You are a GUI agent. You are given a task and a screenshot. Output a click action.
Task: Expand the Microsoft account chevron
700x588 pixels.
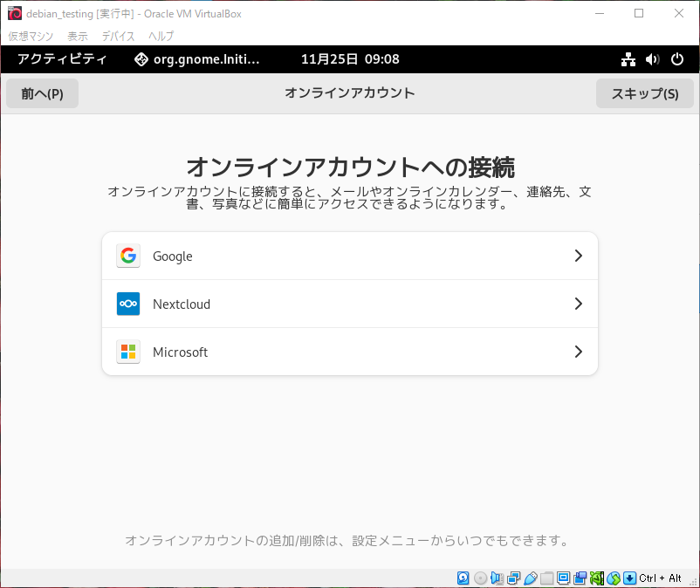pos(579,352)
